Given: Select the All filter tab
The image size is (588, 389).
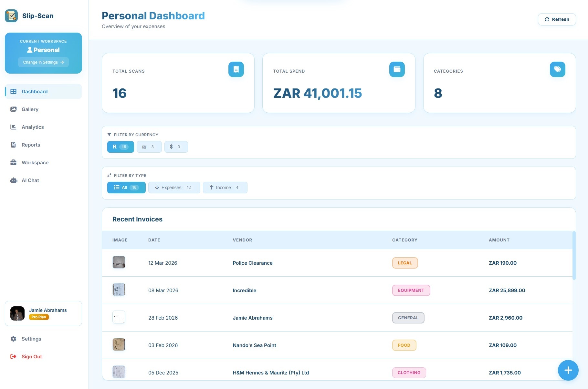Looking at the screenshot, I should 126,188.
